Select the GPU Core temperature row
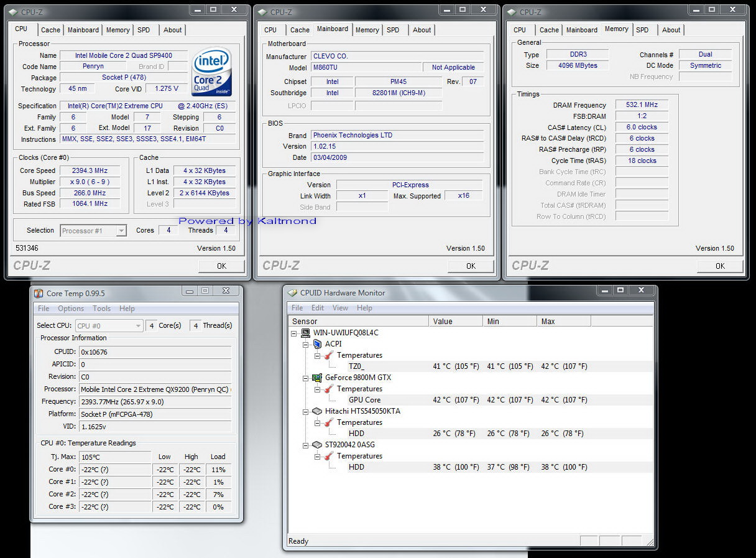Viewport: 756px width, 558px height. (469, 400)
